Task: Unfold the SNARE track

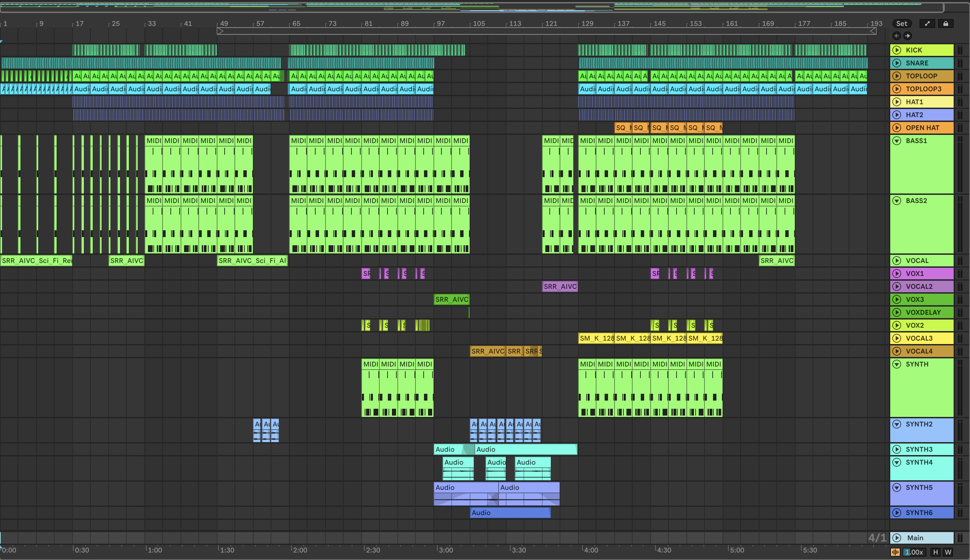Action: (x=896, y=63)
